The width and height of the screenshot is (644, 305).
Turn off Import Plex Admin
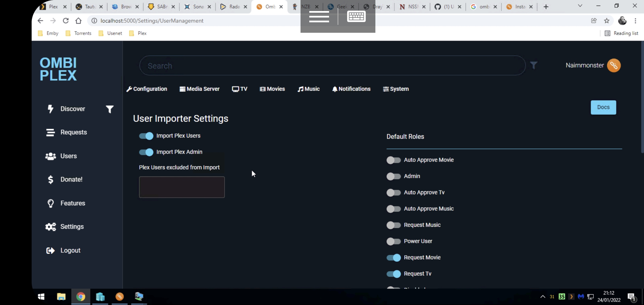click(x=145, y=152)
